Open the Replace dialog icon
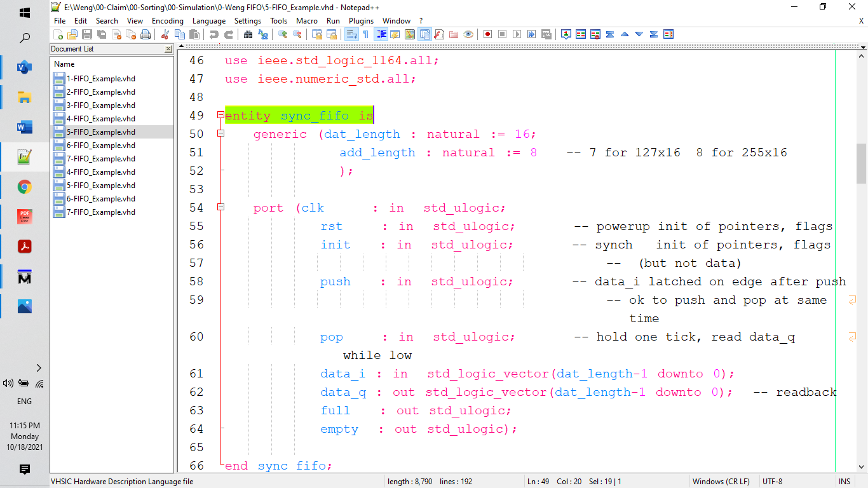 point(263,34)
